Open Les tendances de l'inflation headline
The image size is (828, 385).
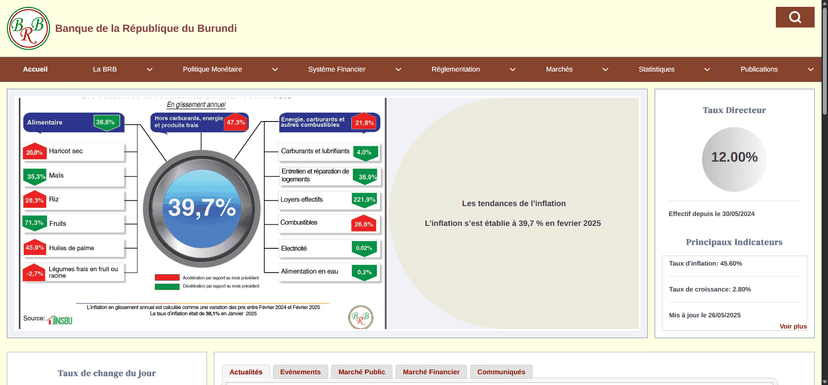(514, 203)
